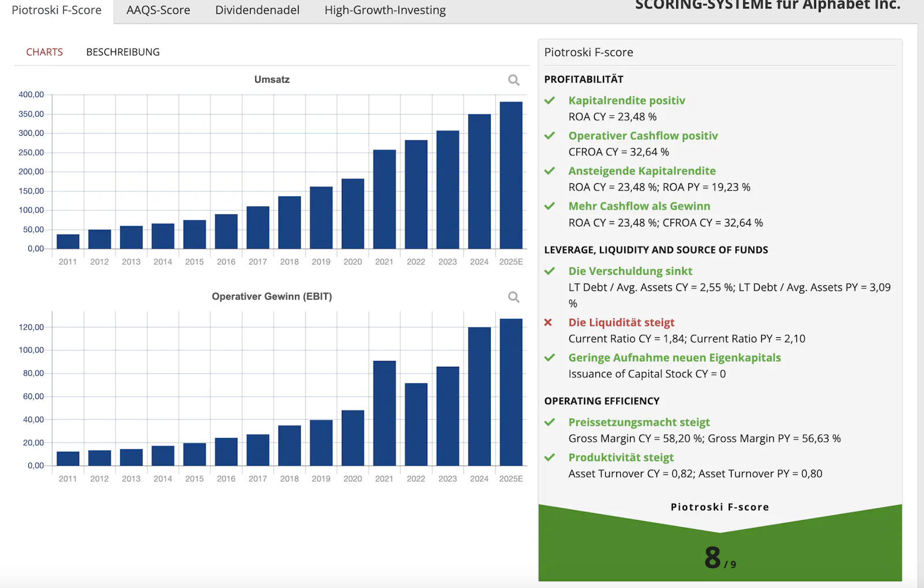Select the CHARTS sub-tab

[x=44, y=52]
